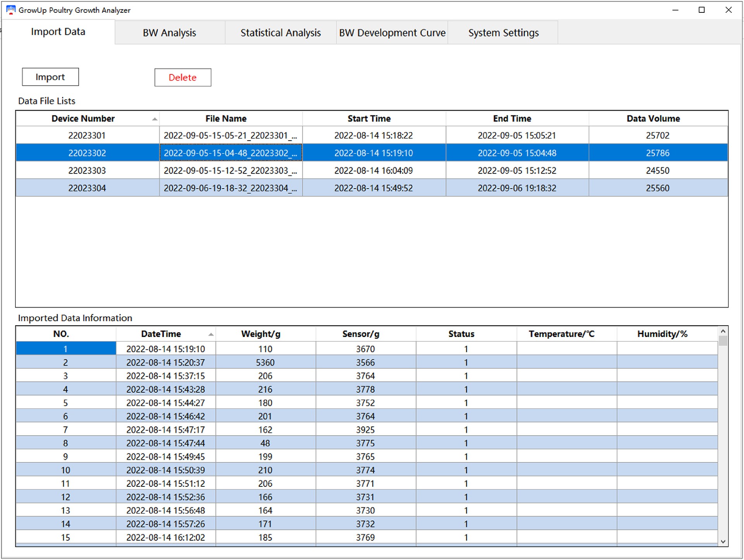Sort file list by Start Time header
Image resolution: width=744 pixels, height=560 pixels.
pyautogui.click(x=369, y=119)
